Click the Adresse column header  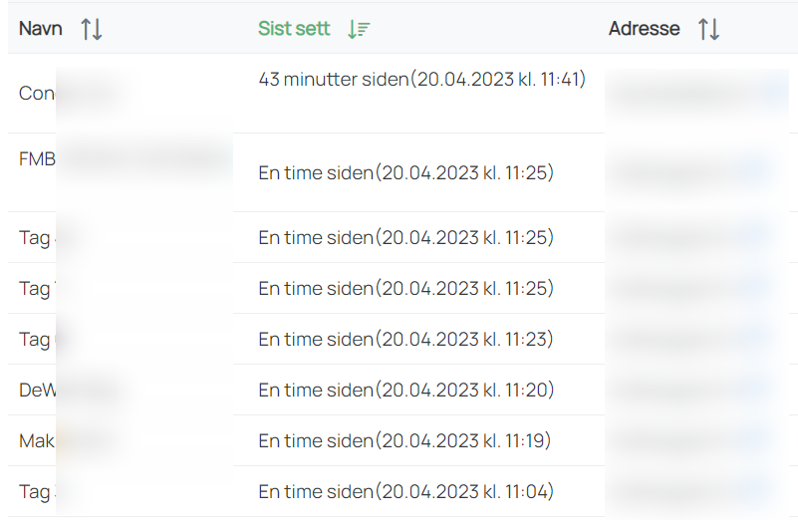pyautogui.click(x=645, y=29)
